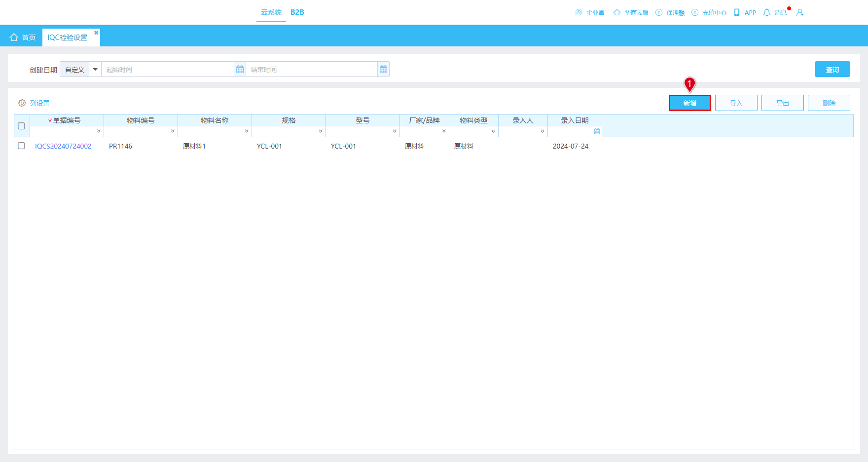Screen dimensions: 868x462
Task: Open 充值中心 recharge icon
Action: point(695,12)
